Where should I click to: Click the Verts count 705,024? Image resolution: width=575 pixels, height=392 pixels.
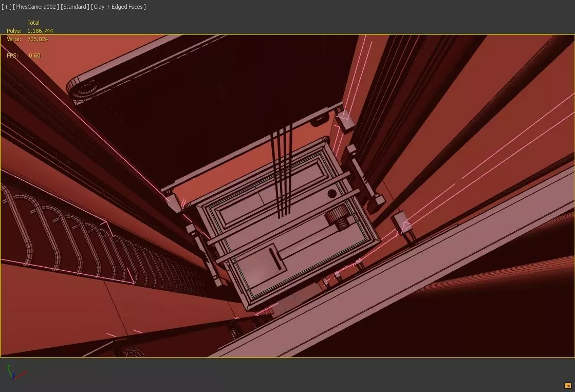(38, 39)
